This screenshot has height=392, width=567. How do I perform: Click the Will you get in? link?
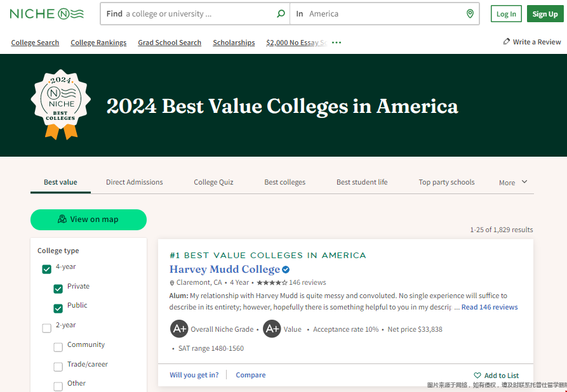[x=194, y=375]
